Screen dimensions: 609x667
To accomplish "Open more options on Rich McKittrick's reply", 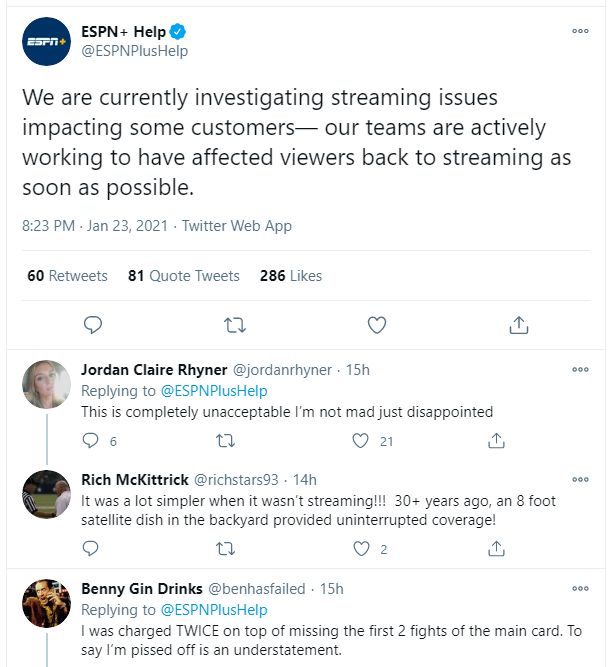I will (580, 479).
